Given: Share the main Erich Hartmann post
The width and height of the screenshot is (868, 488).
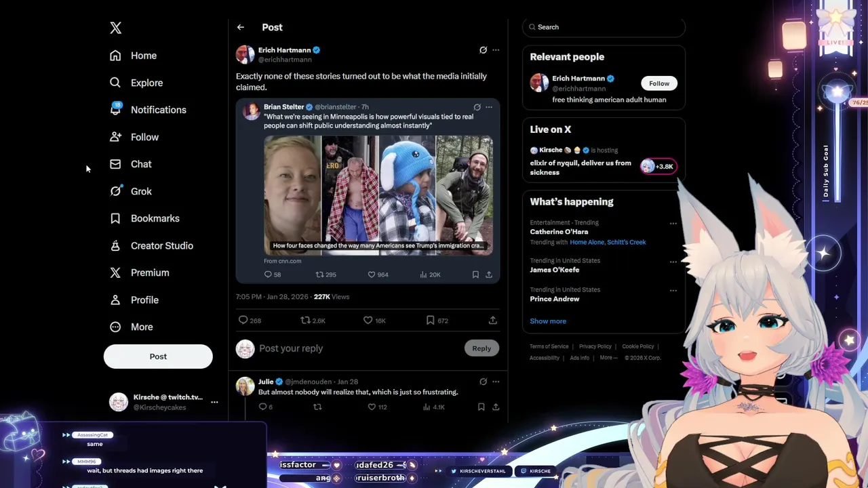Looking at the screenshot, I should pyautogui.click(x=493, y=320).
